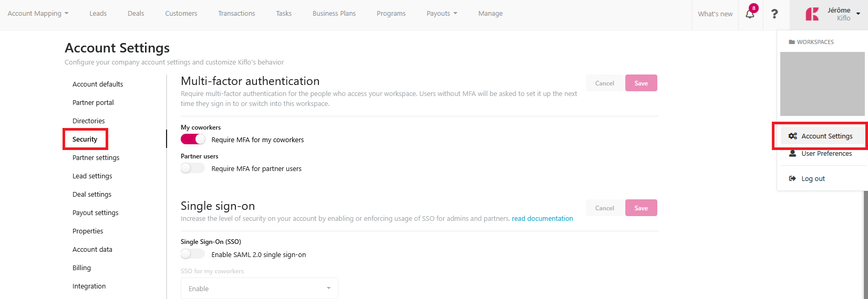
Task: Open the Manage menu
Action: (x=490, y=13)
